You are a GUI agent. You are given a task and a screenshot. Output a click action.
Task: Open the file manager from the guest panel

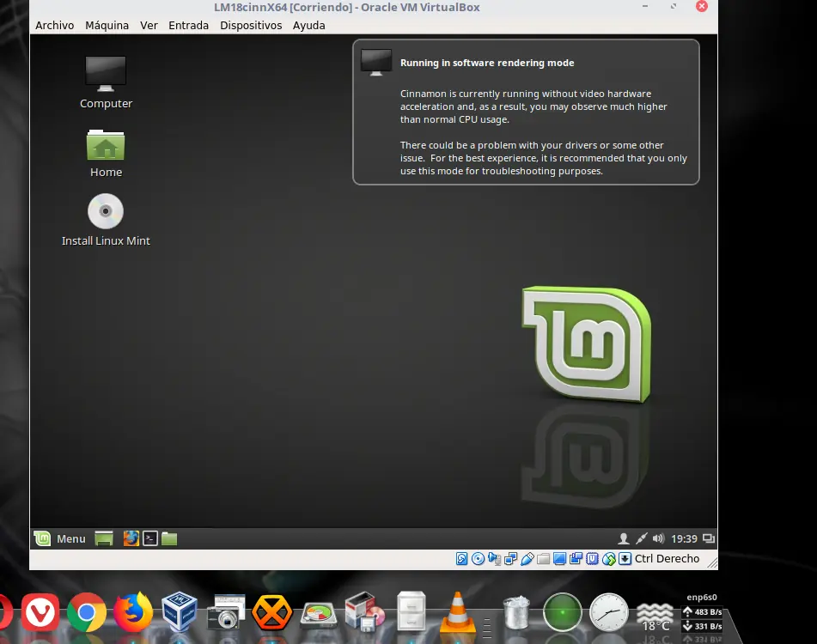click(x=169, y=538)
